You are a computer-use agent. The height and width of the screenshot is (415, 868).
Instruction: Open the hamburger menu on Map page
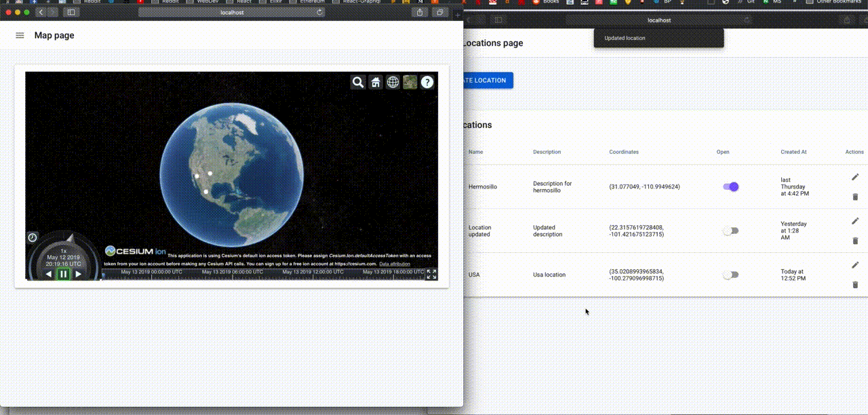[x=20, y=35]
